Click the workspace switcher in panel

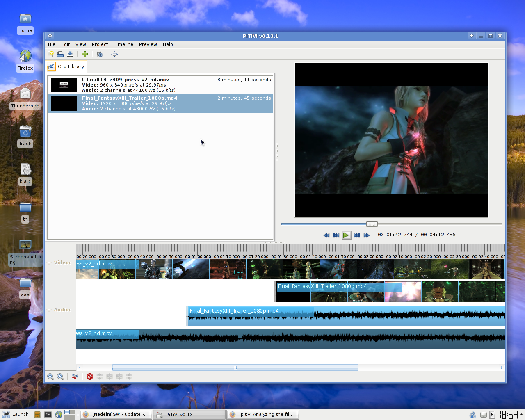(x=70, y=414)
